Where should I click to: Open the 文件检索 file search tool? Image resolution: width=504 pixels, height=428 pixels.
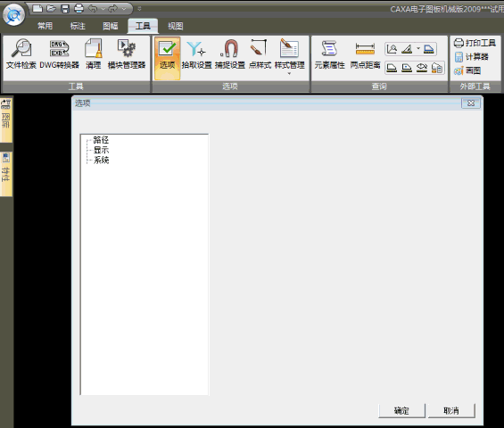(21, 54)
